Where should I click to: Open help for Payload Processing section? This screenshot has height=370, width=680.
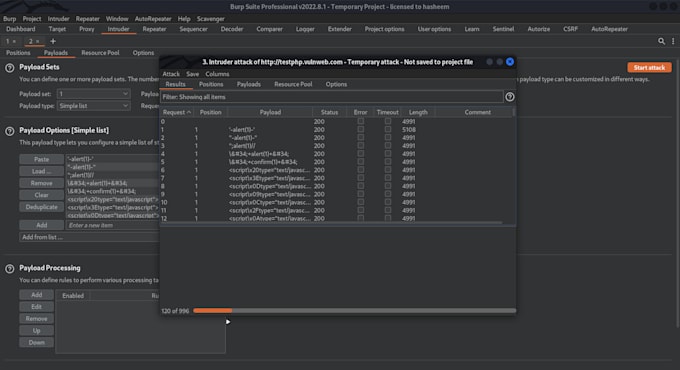10,269
